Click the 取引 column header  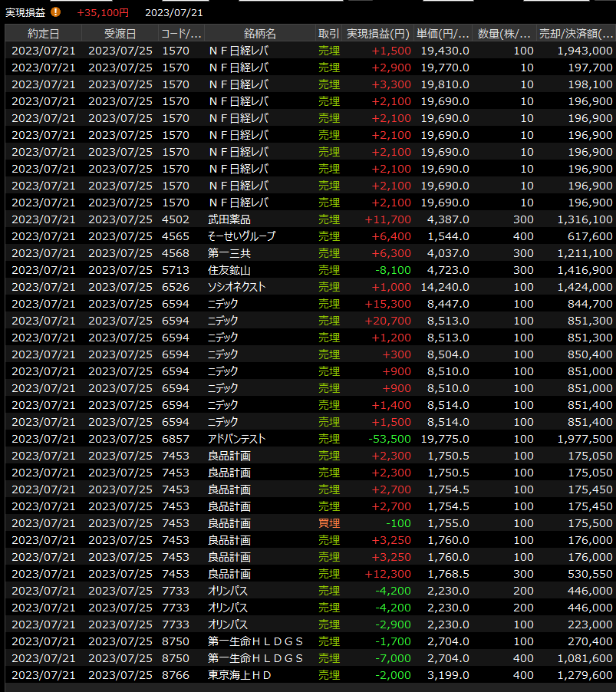pyautogui.click(x=328, y=34)
